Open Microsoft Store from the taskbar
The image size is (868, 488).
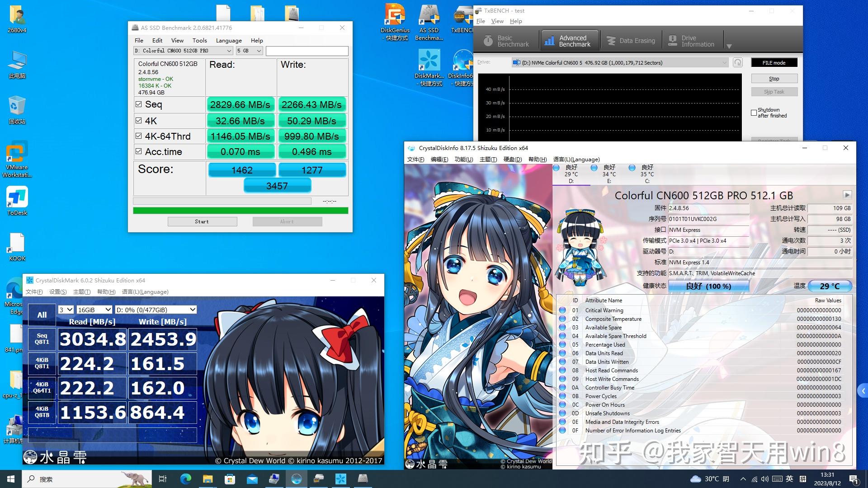tap(230, 479)
